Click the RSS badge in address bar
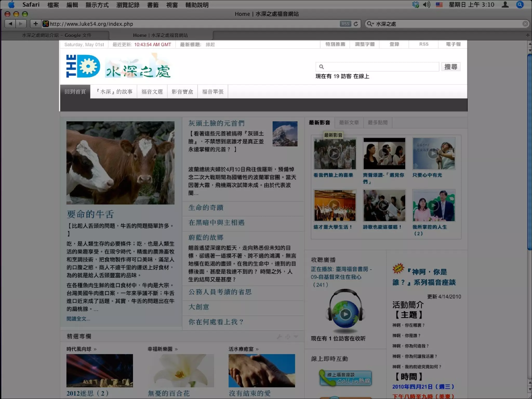Viewport: 532px width, 399px height. (x=345, y=24)
